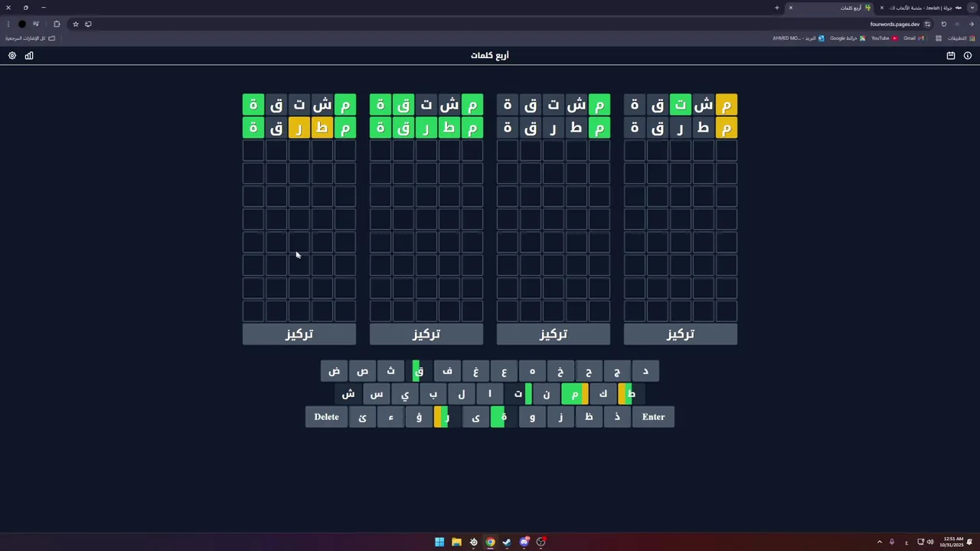
Task: Submit the guess with the Enter key
Action: 653,417
